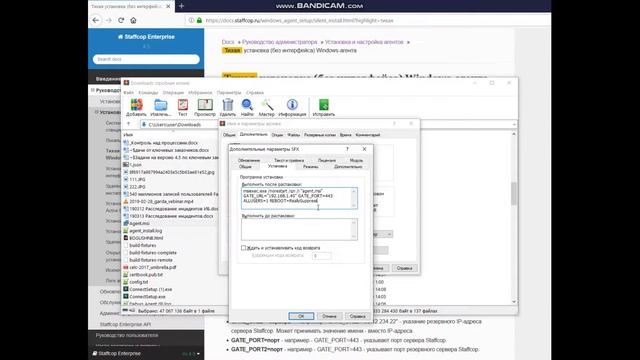Viewport: 640px width, 360px height.
Task: Switch to Лицензия tab in SFX dialog
Action: coord(327,160)
